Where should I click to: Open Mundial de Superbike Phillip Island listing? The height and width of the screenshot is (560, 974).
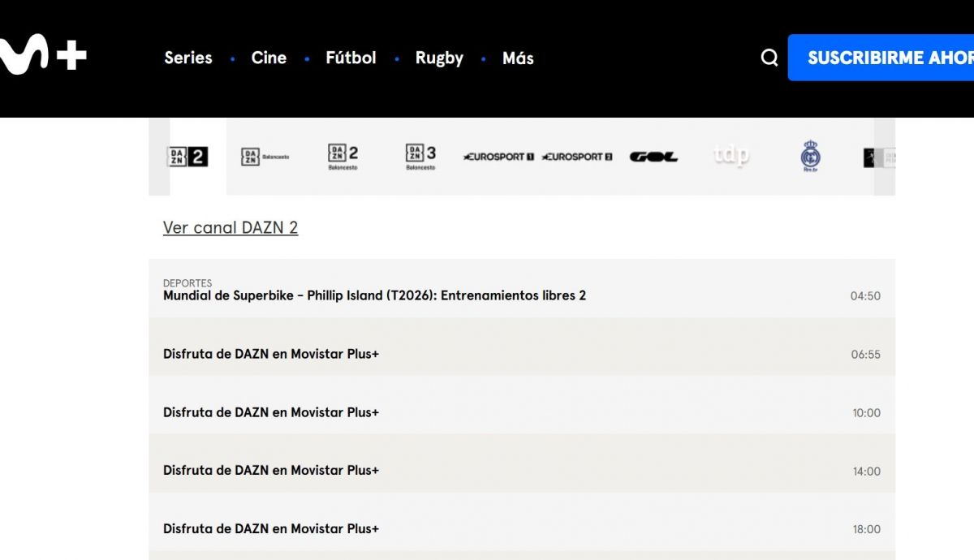374,295
